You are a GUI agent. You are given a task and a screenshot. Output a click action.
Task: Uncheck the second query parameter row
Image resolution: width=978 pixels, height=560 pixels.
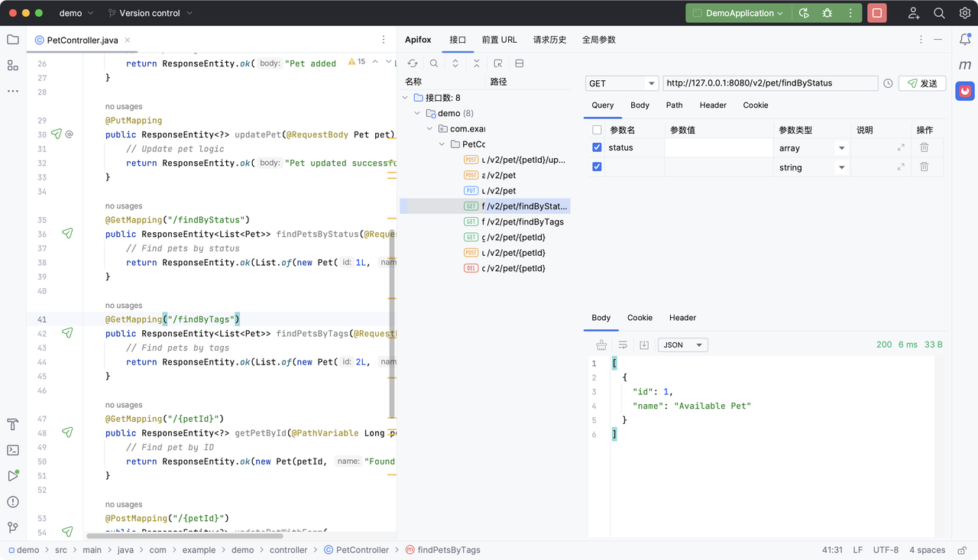click(598, 167)
